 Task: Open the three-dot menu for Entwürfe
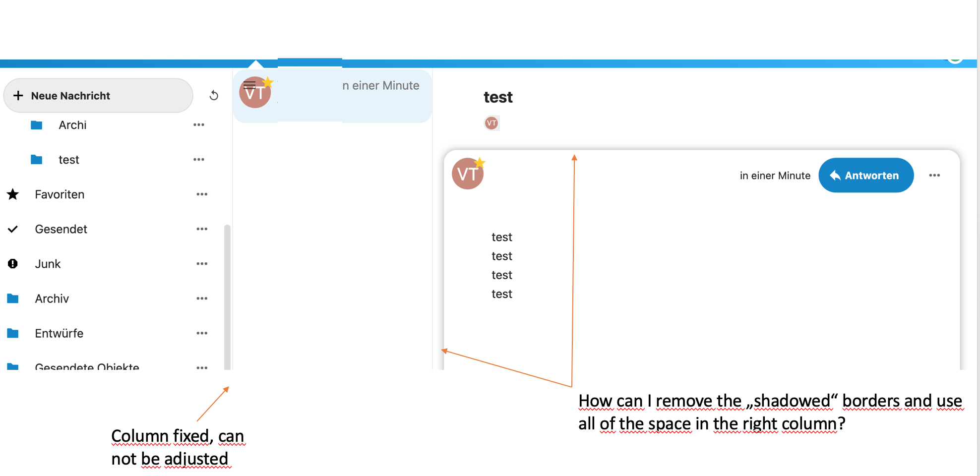[202, 333]
